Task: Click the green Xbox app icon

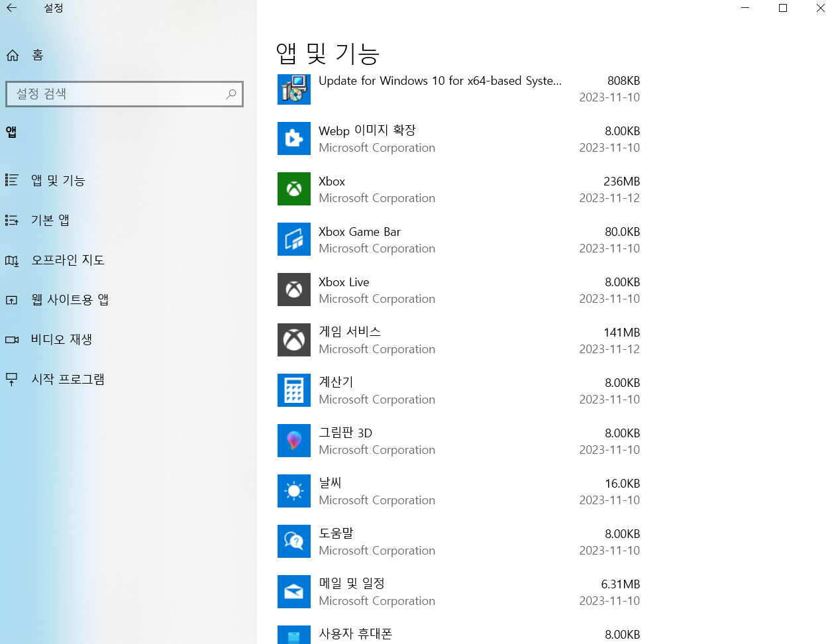Action: pos(294,189)
